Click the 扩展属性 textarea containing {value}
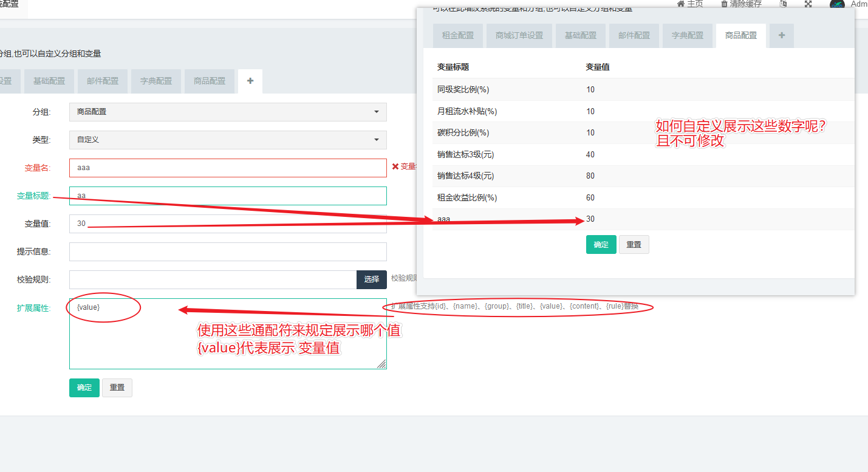This screenshot has height=472, width=868. click(x=228, y=331)
